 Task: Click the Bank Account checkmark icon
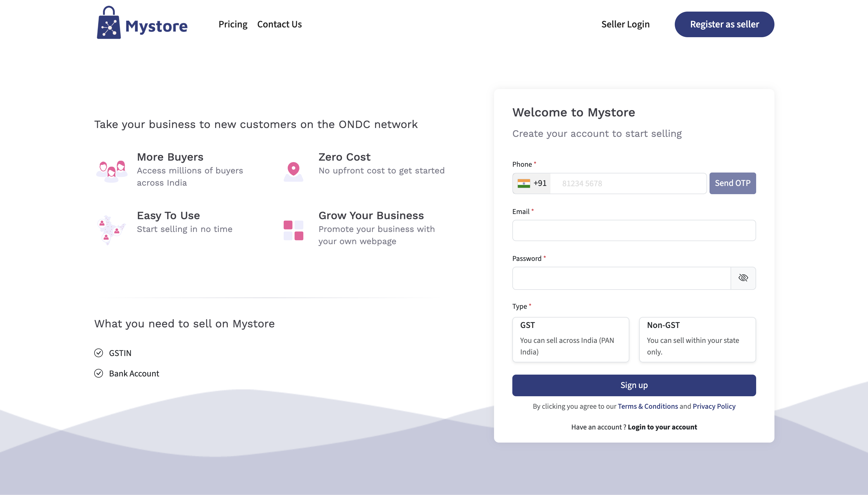98,373
